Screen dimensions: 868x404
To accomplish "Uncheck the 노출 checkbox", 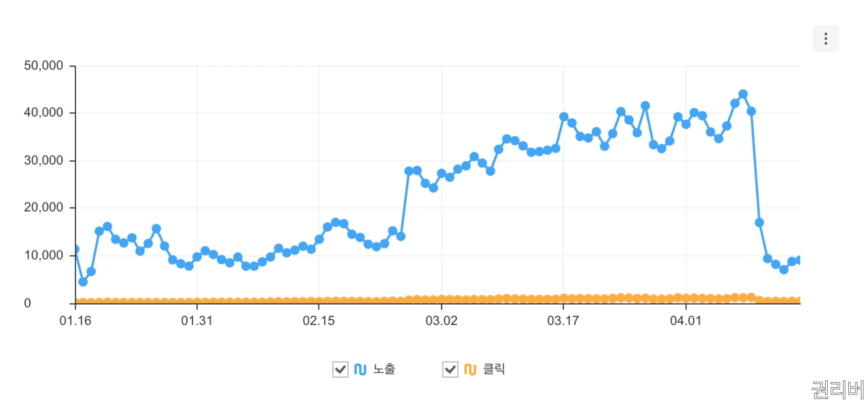I will click(340, 369).
